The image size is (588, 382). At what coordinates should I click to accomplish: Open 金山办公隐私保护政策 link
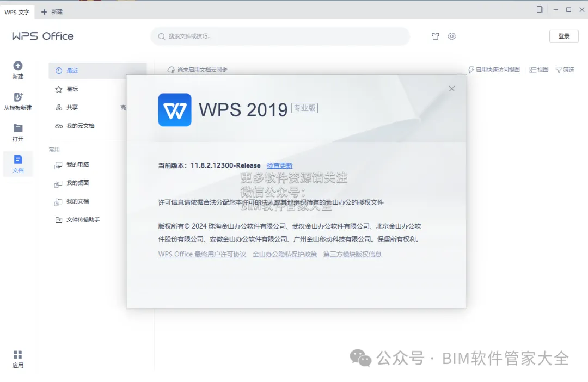pyautogui.click(x=285, y=254)
